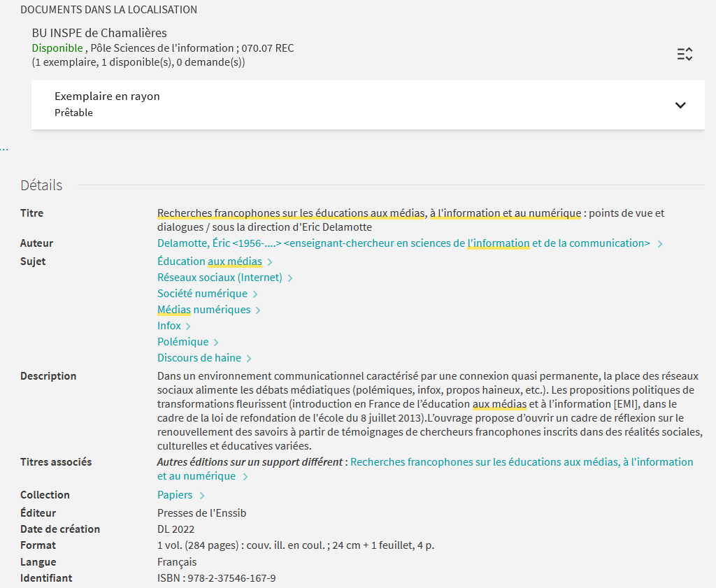Select subject Éducation aux médias

209,261
